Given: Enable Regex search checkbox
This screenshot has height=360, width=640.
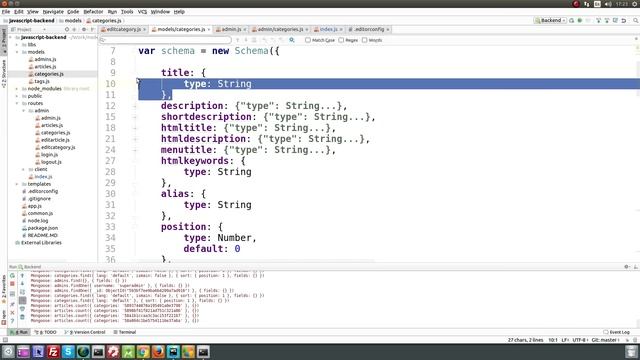Looking at the screenshot, I should pos(341,40).
